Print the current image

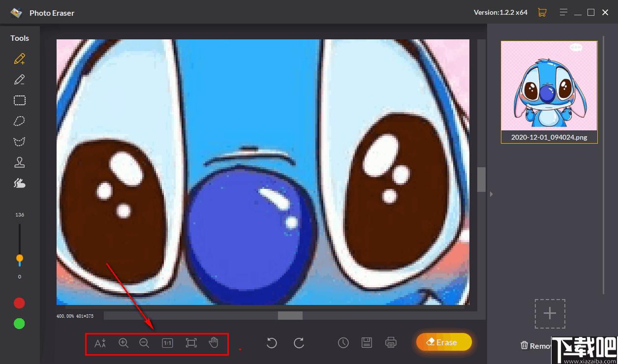coord(391,343)
